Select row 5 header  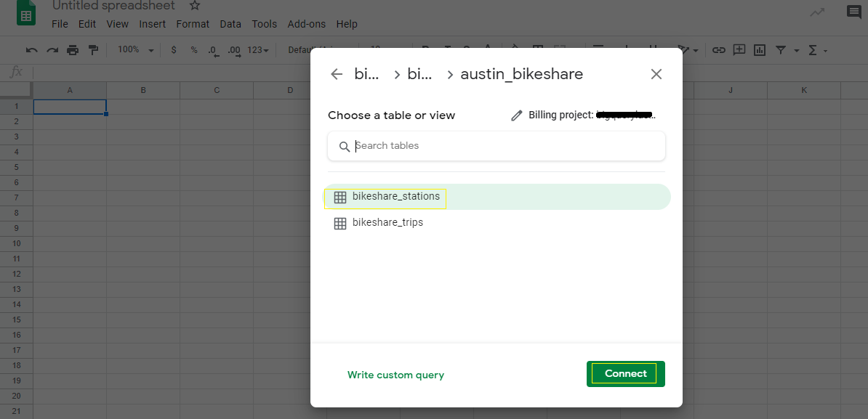pyautogui.click(x=17, y=167)
